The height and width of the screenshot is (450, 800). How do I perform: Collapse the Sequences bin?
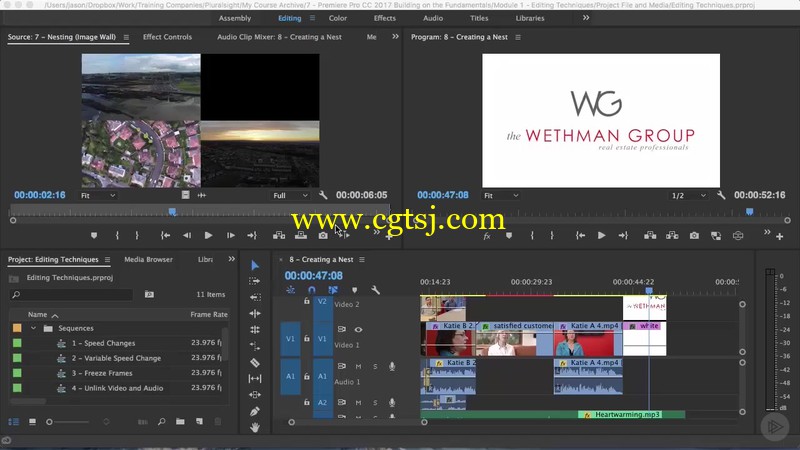point(33,329)
